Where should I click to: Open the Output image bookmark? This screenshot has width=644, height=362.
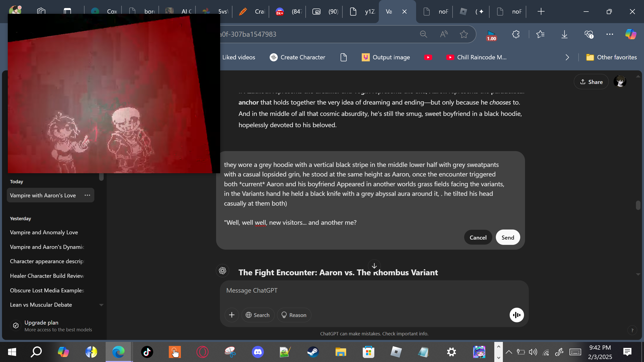coord(386,57)
